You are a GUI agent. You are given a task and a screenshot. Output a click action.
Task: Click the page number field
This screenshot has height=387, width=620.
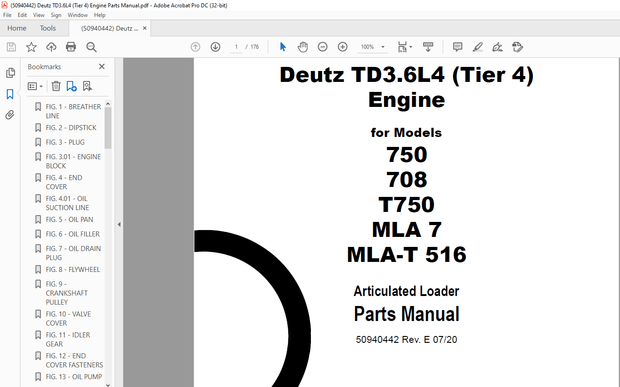point(236,47)
